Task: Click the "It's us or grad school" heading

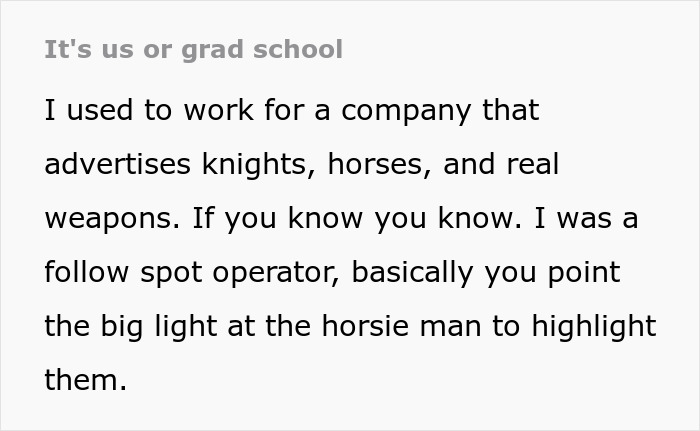Action: [193, 49]
